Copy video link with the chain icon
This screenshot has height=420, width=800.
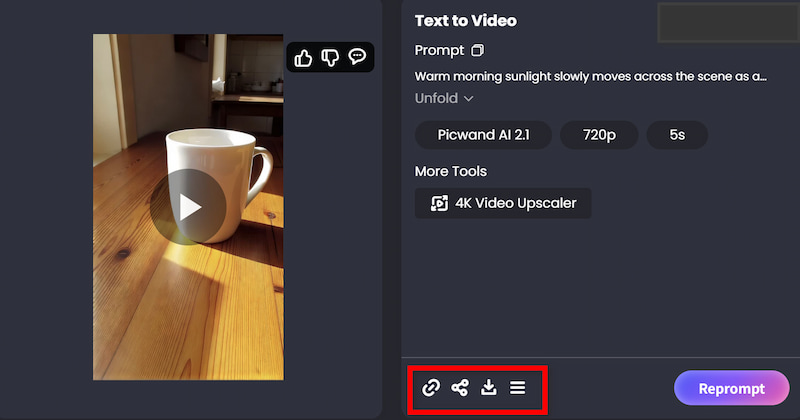pyautogui.click(x=431, y=388)
